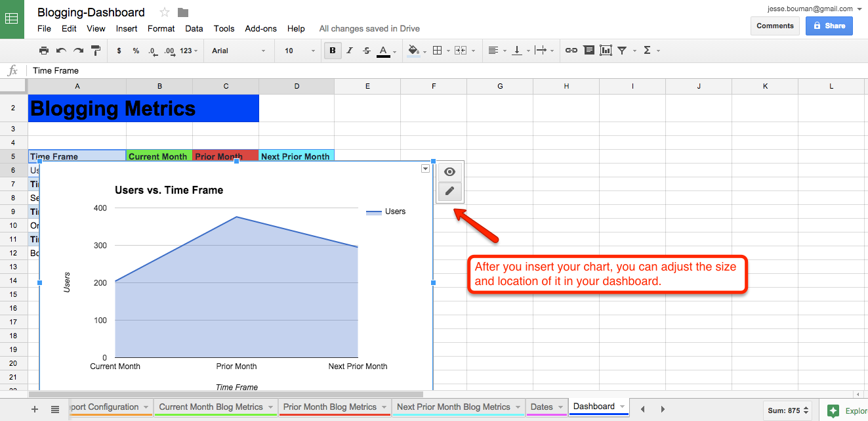Click the Filter icon in the toolbar
The width and height of the screenshot is (868, 421).
click(622, 50)
